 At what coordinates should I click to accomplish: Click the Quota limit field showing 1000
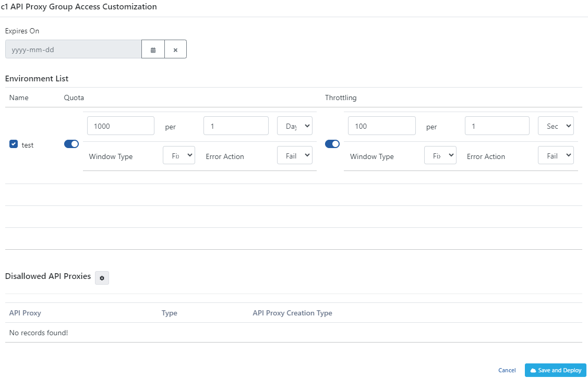[121, 126]
